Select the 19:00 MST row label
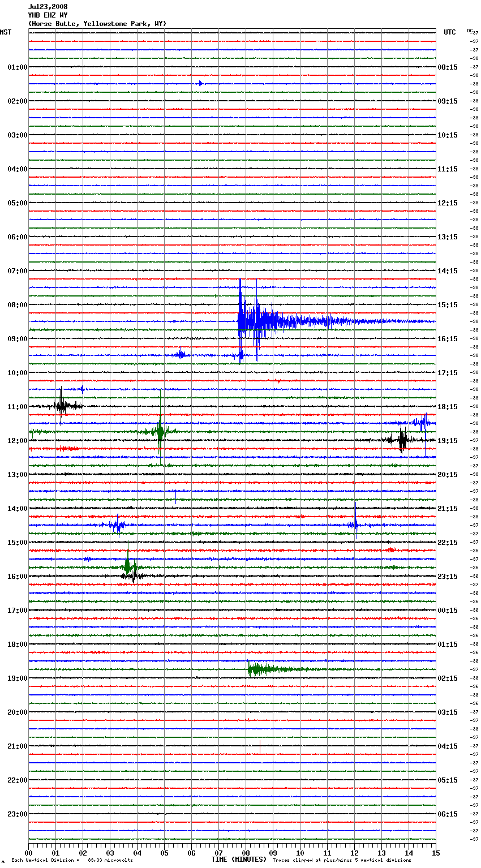 pos(18,678)
